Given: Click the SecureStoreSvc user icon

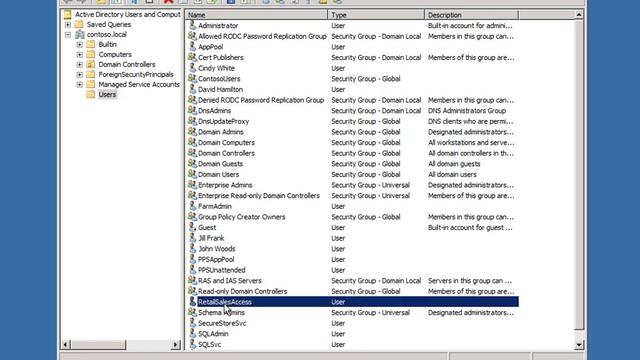Looking at the screenshot, I should (x=192, y=322).
